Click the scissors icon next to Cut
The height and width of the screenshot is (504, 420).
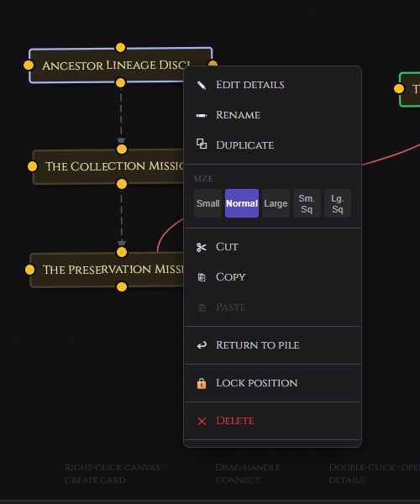pos(202,247)
